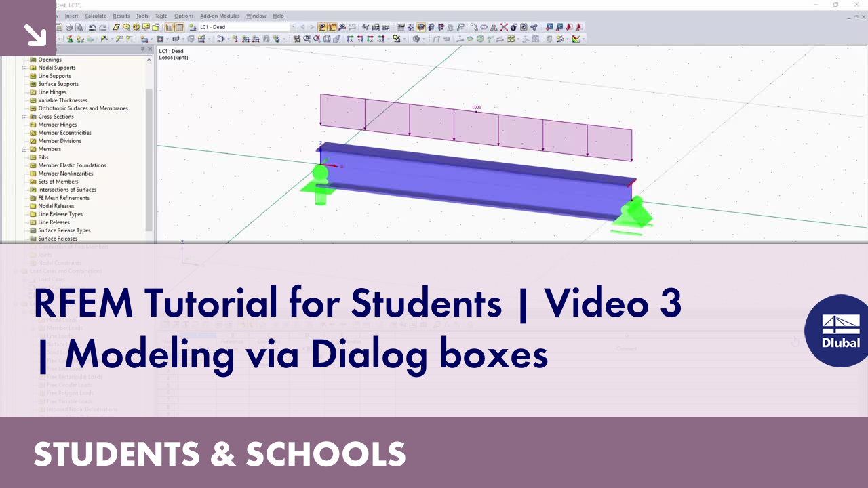The height and width of the screenshot is (488, 868).
Task: Open the Insert menu
Action: [x=71, y=16]
